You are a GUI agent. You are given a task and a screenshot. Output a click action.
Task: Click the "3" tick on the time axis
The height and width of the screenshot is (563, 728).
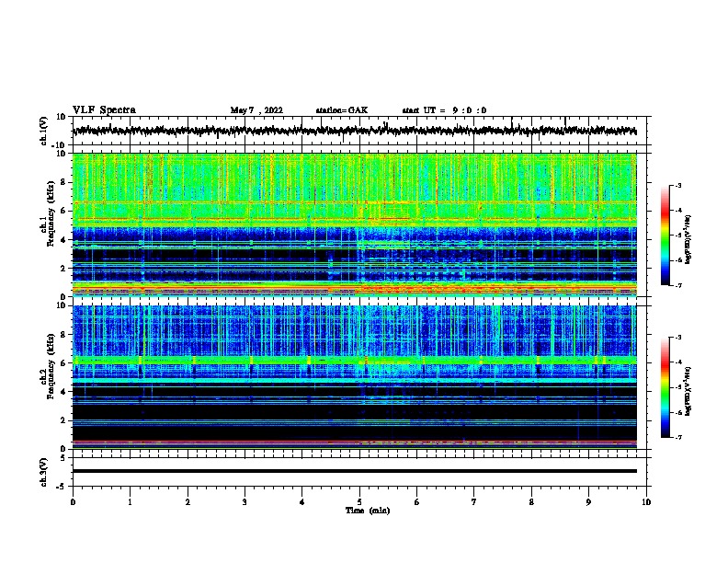(x=245, y=502)
